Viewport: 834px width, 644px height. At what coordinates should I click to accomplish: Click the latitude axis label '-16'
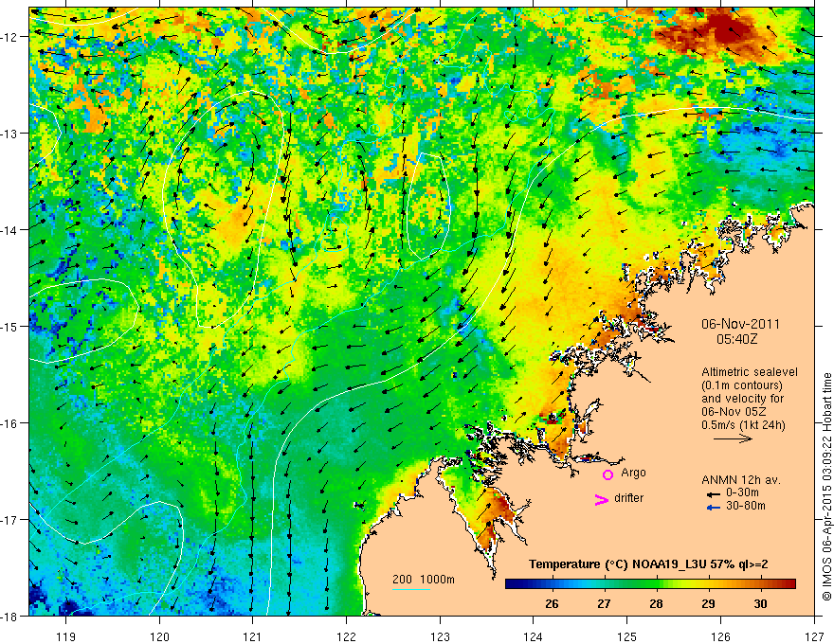point(9,423)
